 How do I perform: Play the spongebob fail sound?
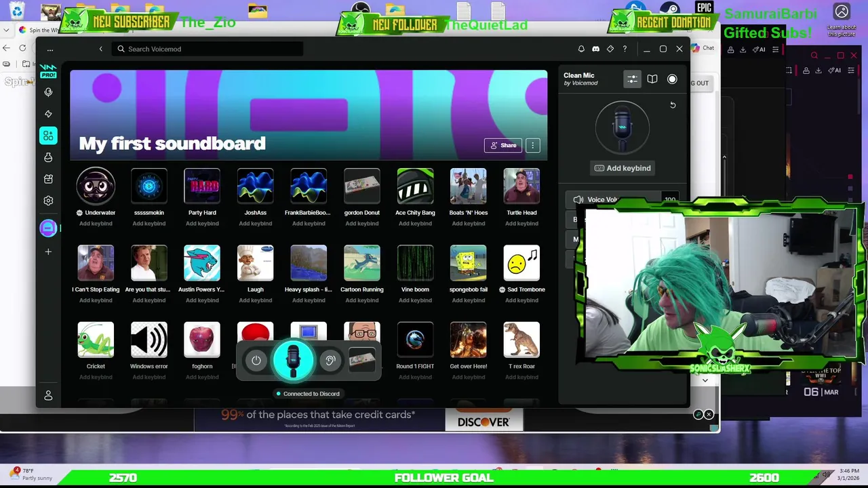click(469, 263)
